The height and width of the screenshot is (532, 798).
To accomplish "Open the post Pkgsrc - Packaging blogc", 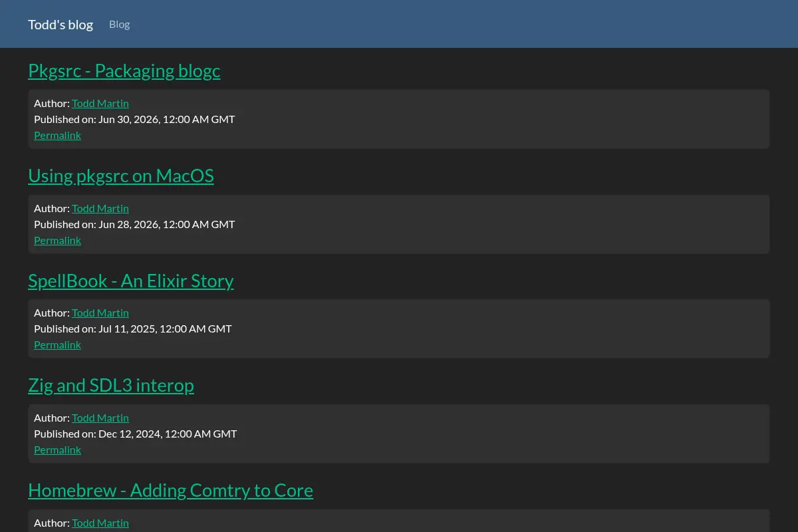I will (124, 70).
